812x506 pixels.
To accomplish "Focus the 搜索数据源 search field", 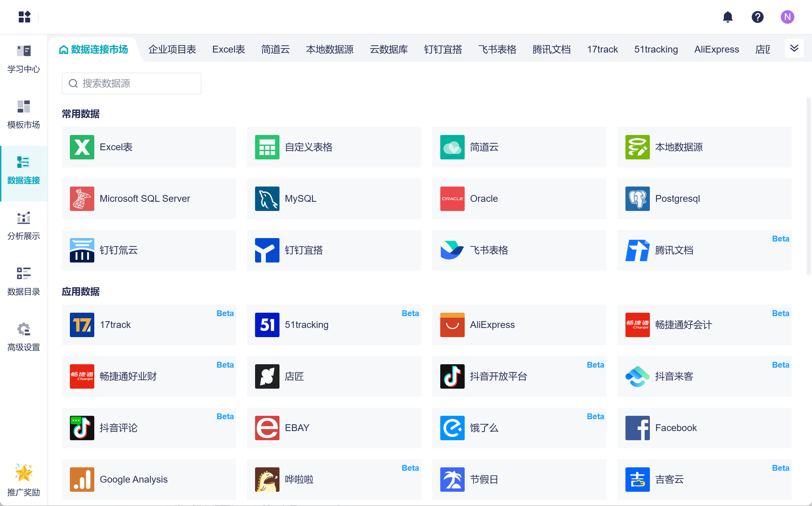I will pos(132,83).
